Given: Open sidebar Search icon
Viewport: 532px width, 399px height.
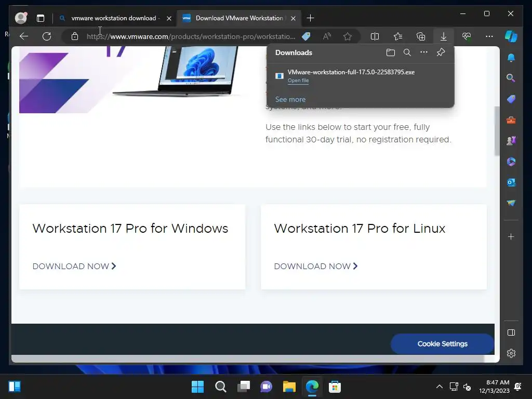Looking at the screenshot, I should [x=511, y=78].
